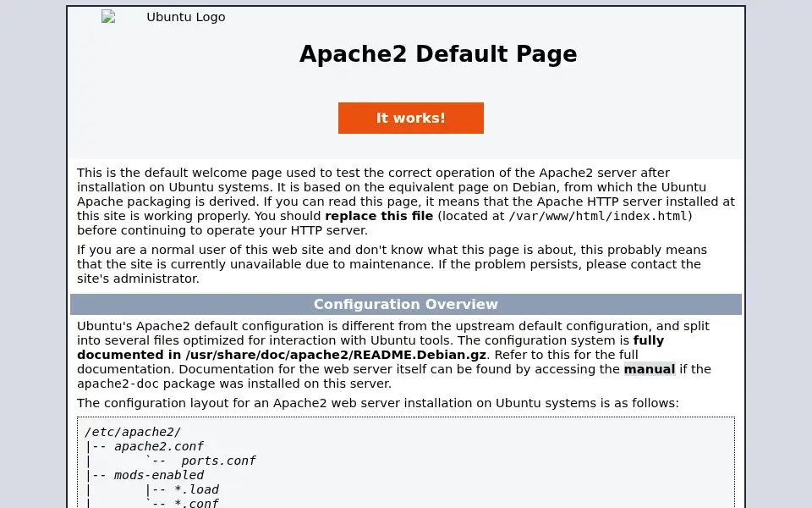812x508 pixels.
Task: Click the /usr/share/doc/apache2/README.Debian.gz path text
Action: (x=336, y=355)
